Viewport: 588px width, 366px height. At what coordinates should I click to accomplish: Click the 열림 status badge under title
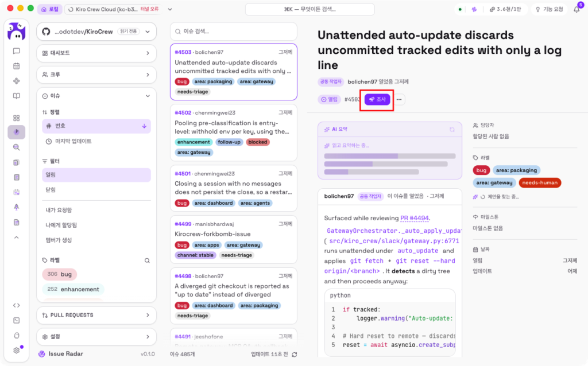coord(329,99)
